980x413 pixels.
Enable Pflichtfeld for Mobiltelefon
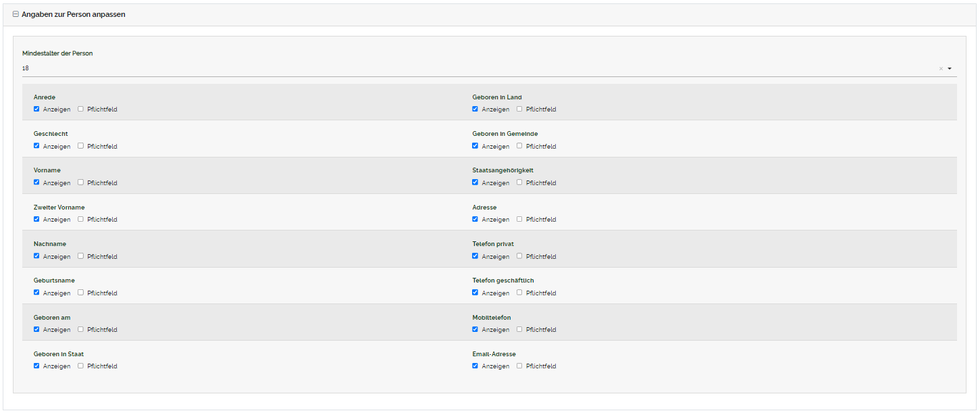519,329
